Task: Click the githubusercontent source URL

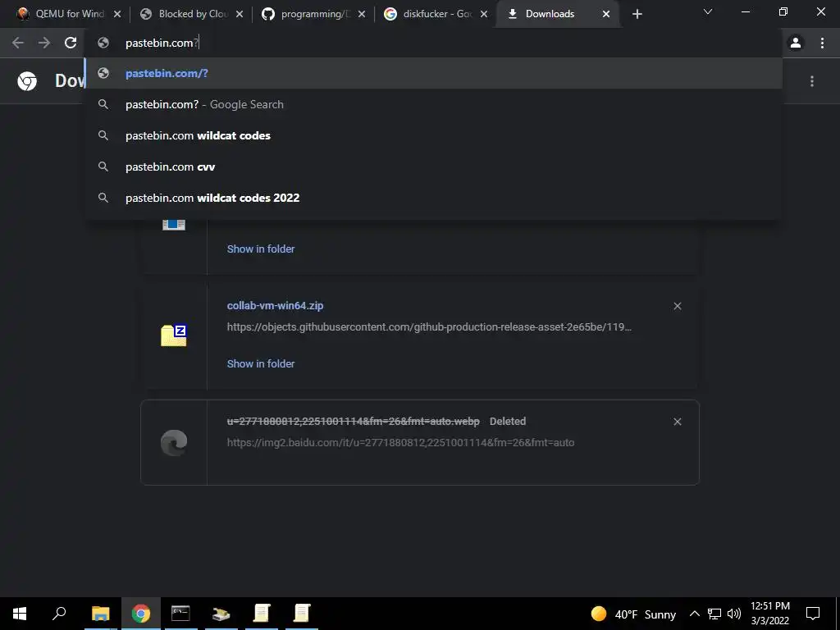Action: point(429,326)
